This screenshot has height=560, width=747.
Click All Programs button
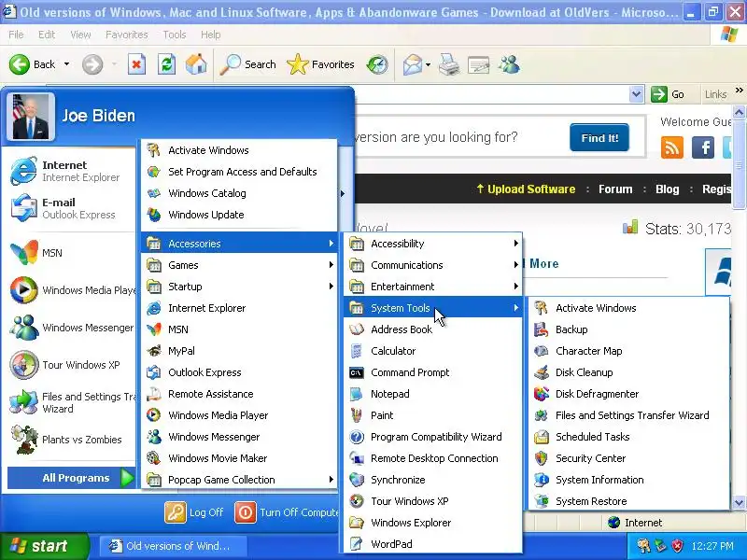coord(72,478)
